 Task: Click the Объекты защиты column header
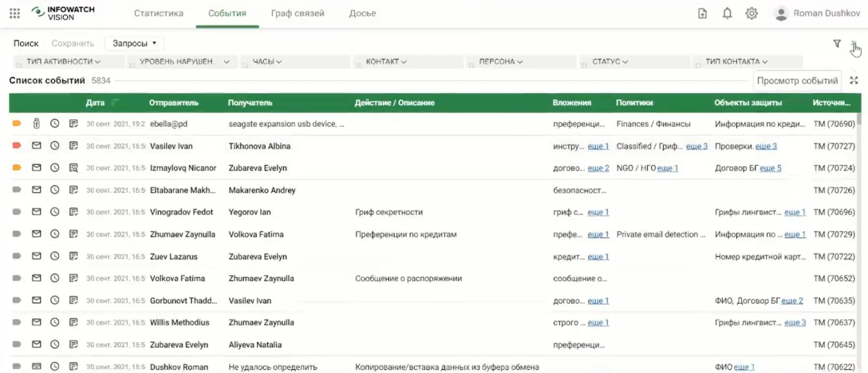point(748,103)
